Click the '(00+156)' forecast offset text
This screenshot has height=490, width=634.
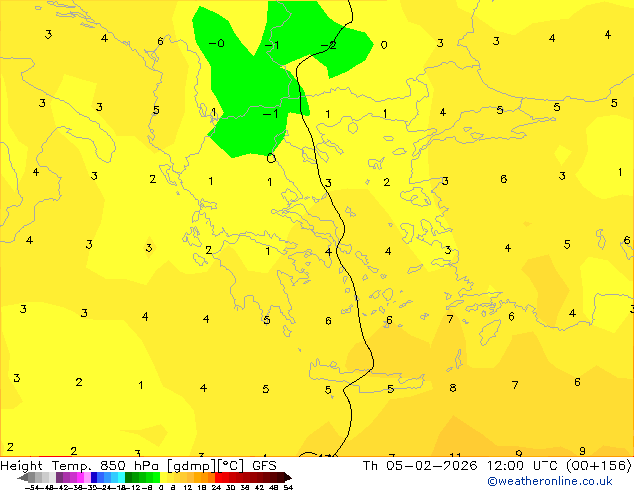click(x=598, y=465)
